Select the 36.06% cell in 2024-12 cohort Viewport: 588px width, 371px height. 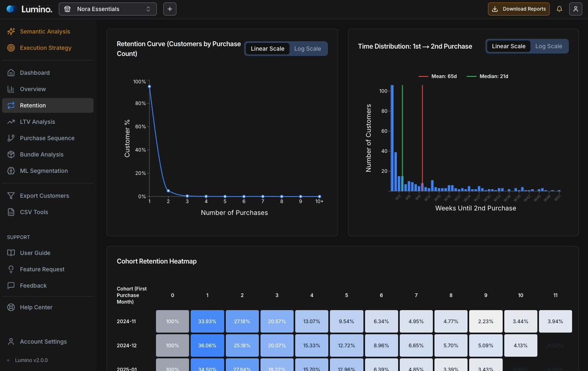tap(207, 345)
